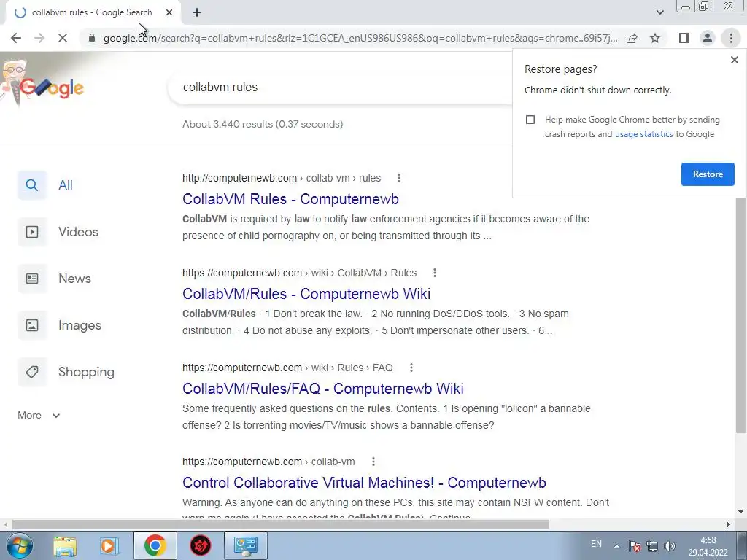Go back to the previous page

[16, 38]
